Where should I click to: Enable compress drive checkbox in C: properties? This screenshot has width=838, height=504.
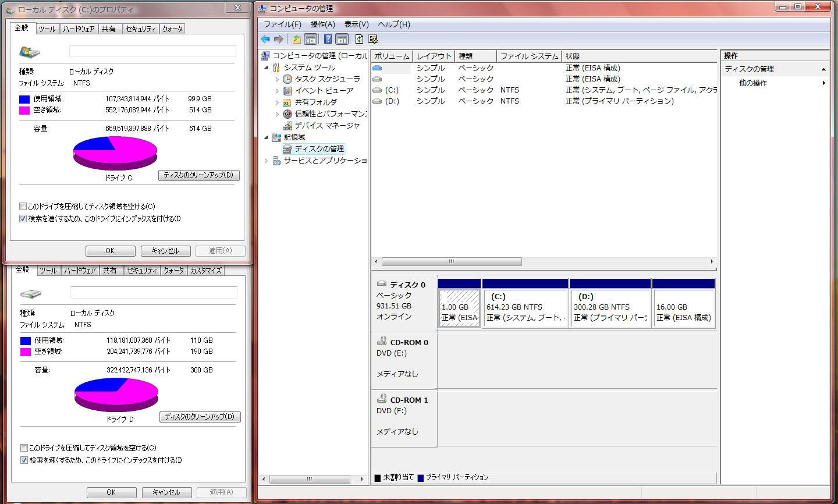[23, 207]
